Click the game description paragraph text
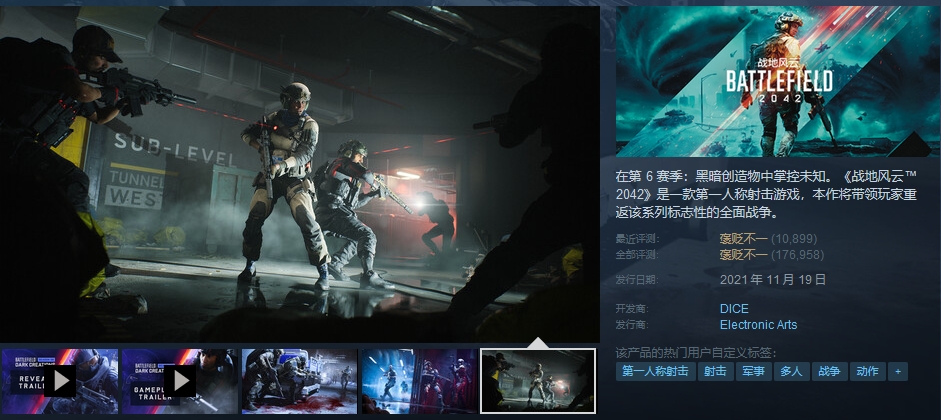 [x=766, y=194]
